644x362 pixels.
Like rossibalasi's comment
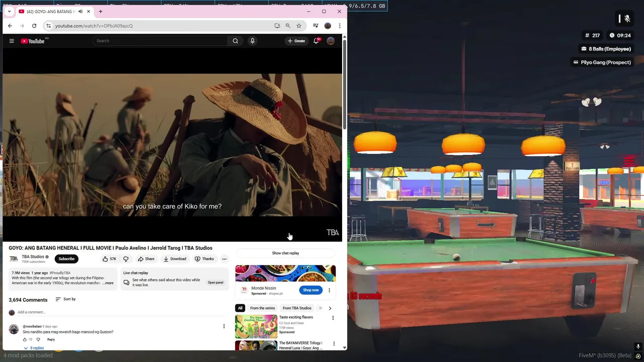coord(25,339)
